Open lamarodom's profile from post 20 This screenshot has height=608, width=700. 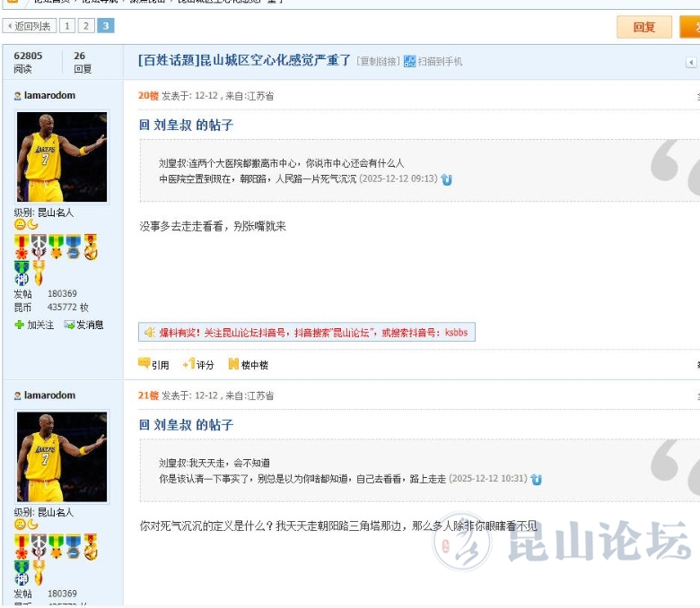click(x=49, y=95)
